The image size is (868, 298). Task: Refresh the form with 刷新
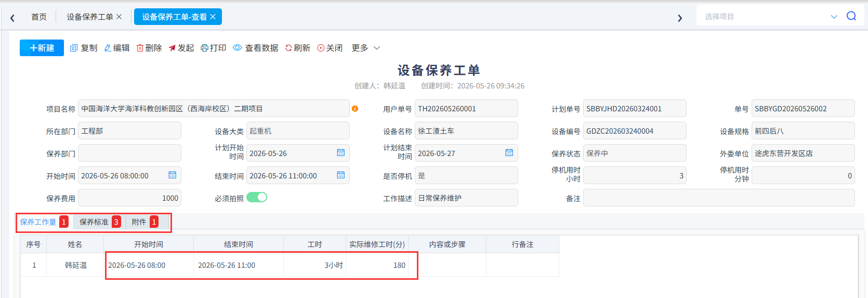(298, 48)
